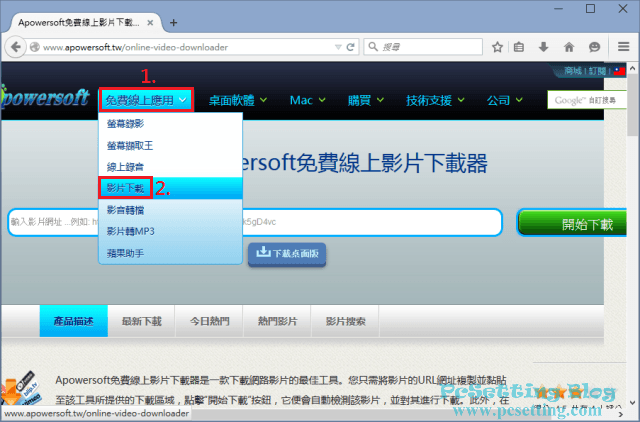Expand the 公司 dropdown menu
Image resolution: width=640 pixels, height=422 pixels.
504,100
